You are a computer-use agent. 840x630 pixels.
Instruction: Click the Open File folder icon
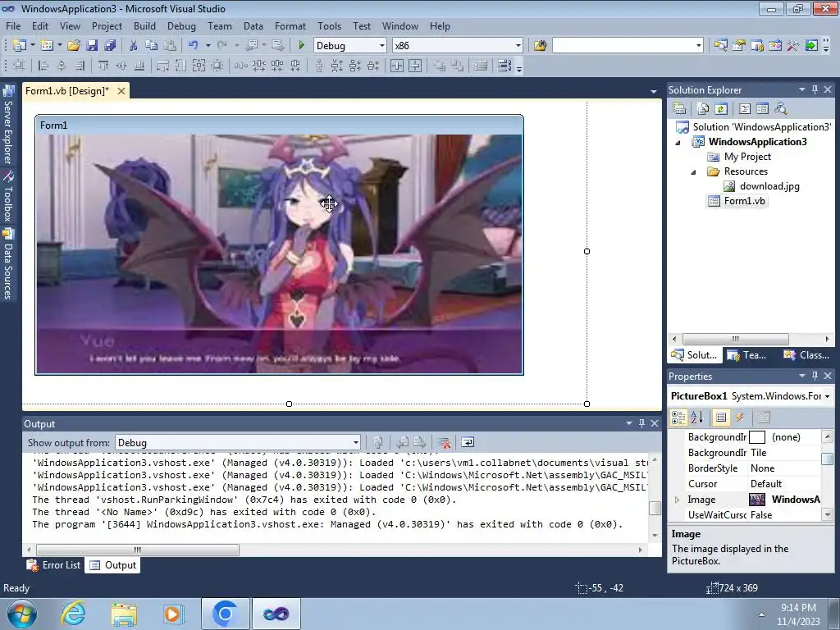tap(73, 46)
